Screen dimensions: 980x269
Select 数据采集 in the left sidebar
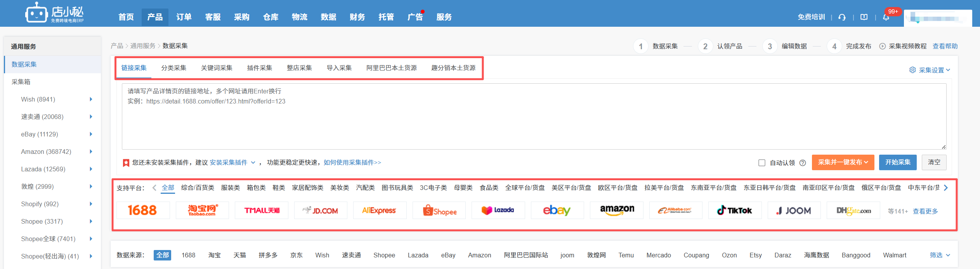(x=52, y=64)
